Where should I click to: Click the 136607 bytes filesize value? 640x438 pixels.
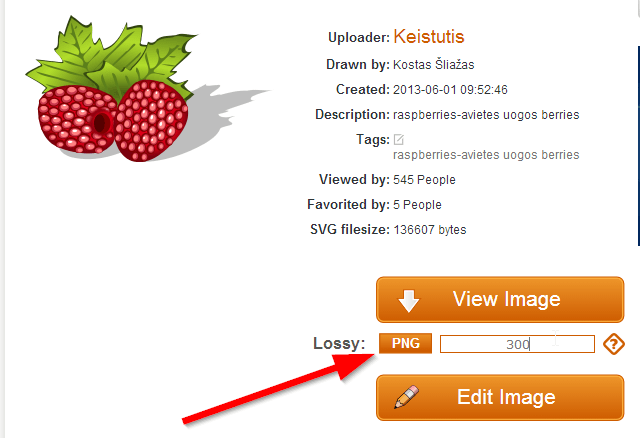pos(430,230)
